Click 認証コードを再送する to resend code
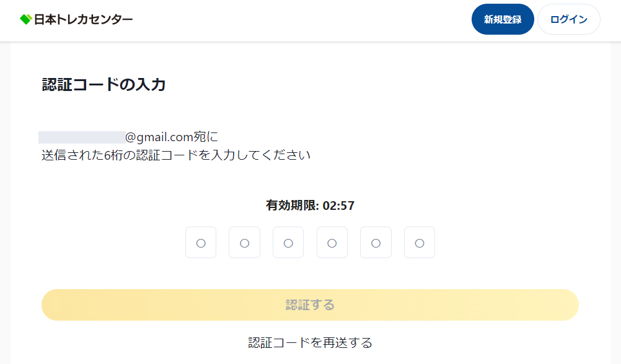Screen dimensions: 621x364 pyautogui.click(x=310, y=342)
